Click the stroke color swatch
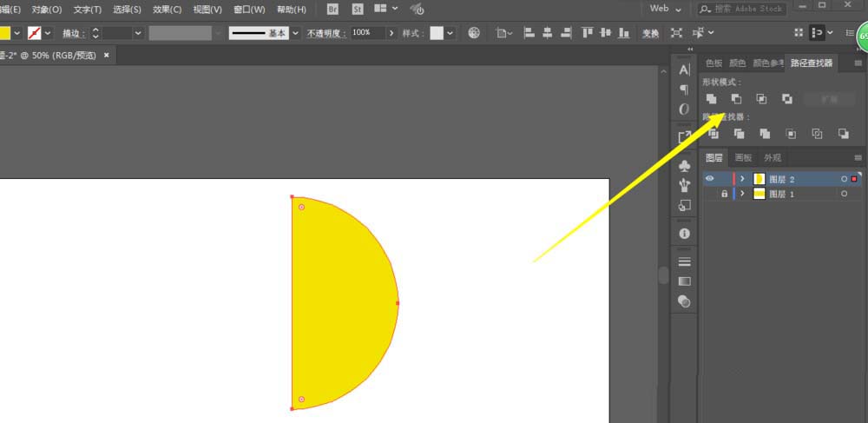The width and height of the screenshot is (868, 423). pos(35,33)
